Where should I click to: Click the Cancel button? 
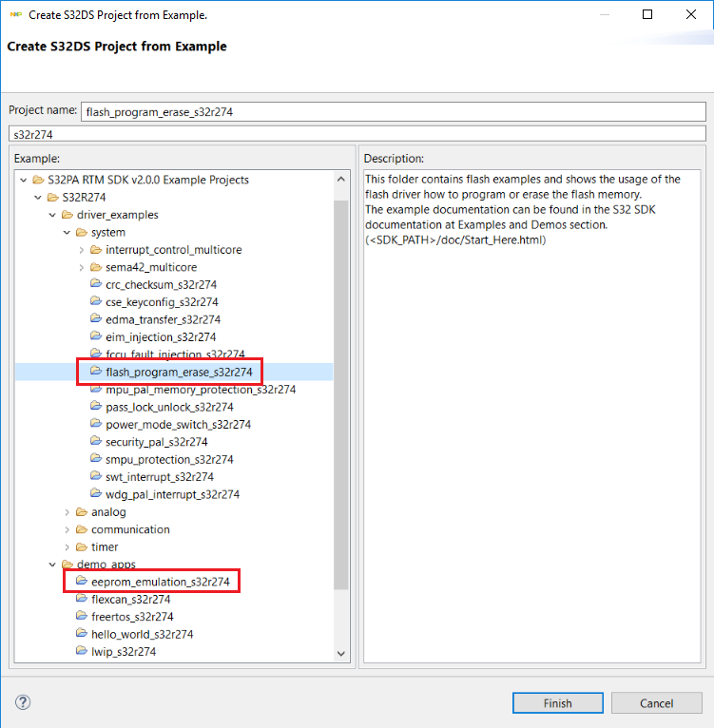click(x=656, y=703)
